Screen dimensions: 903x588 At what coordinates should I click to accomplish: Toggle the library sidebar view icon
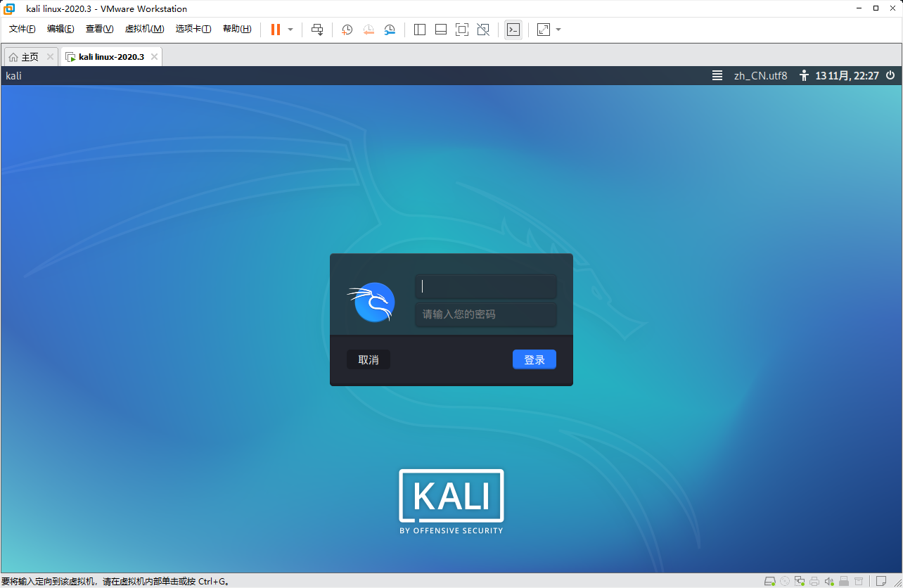[420, 30]
